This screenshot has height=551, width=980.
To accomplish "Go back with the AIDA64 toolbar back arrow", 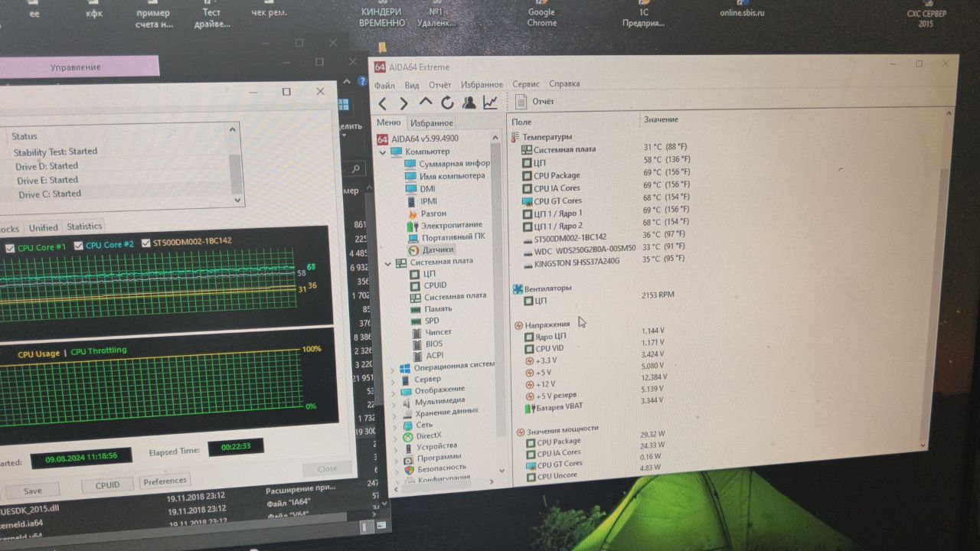I will click(x=382, y=103).
